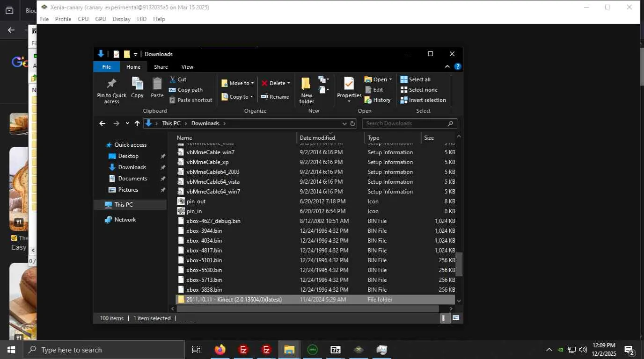Image resolution: width=644 pixels, height=359 pixels.
Task: Click the Search Downloads input field
Action: pos(410,123)
